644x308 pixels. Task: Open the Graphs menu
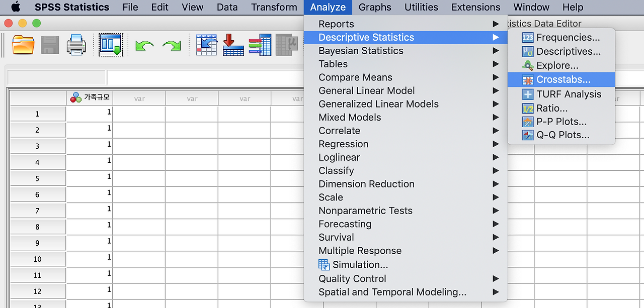[375, 7]
